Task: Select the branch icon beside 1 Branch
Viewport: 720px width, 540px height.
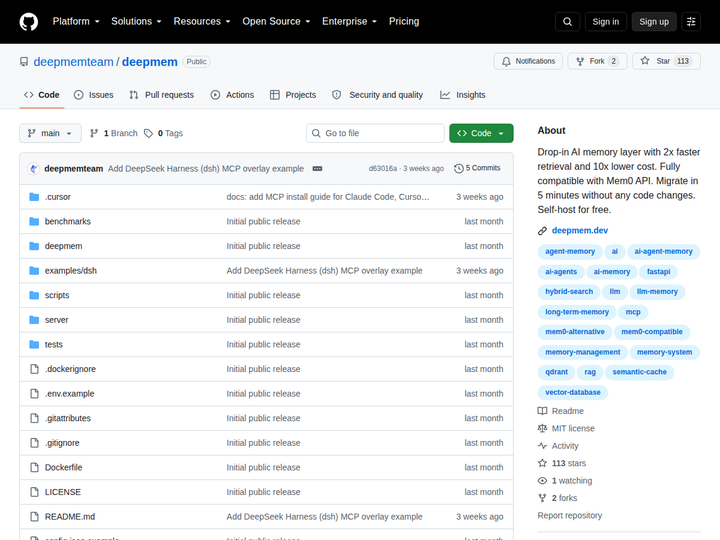Action: click(94, 133)
